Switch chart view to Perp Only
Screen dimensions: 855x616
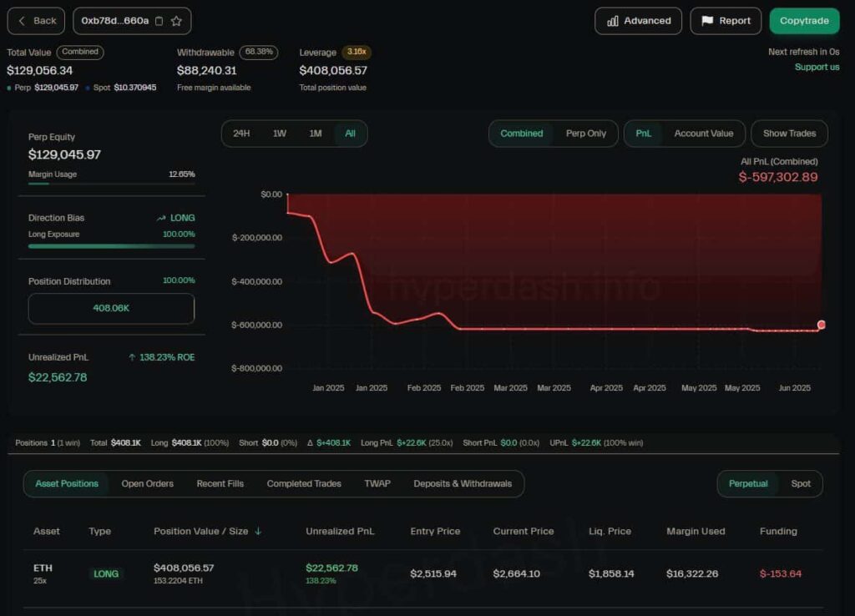point(585,134)
